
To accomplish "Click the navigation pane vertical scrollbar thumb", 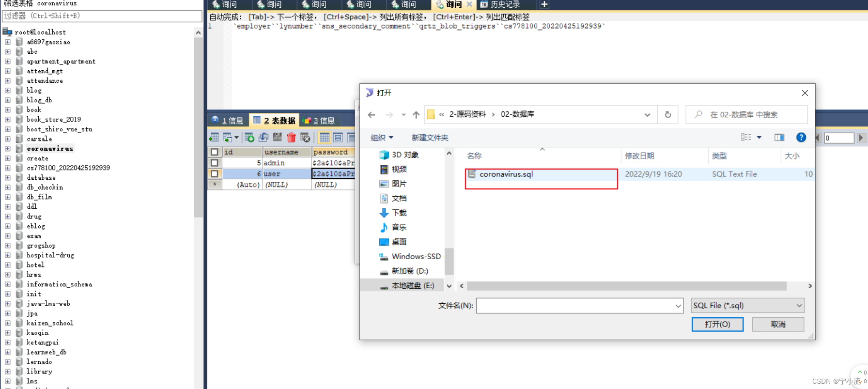I will [x=449, y=262].
